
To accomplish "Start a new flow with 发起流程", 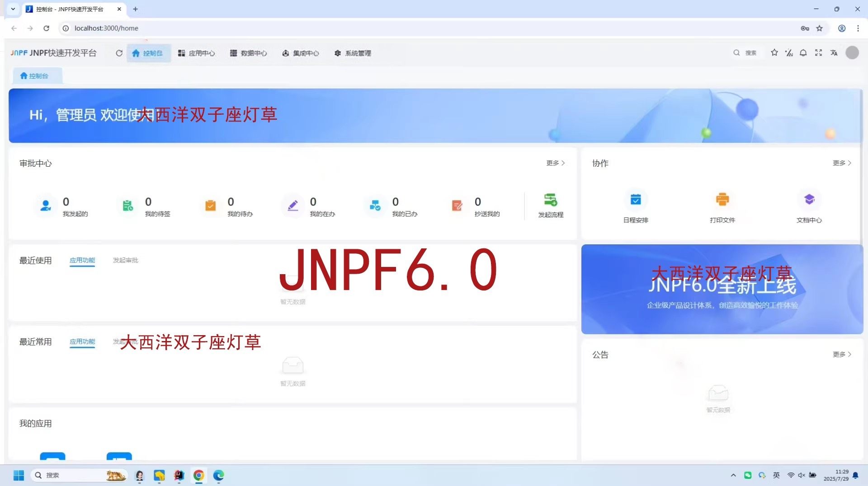I will [551, 206].
